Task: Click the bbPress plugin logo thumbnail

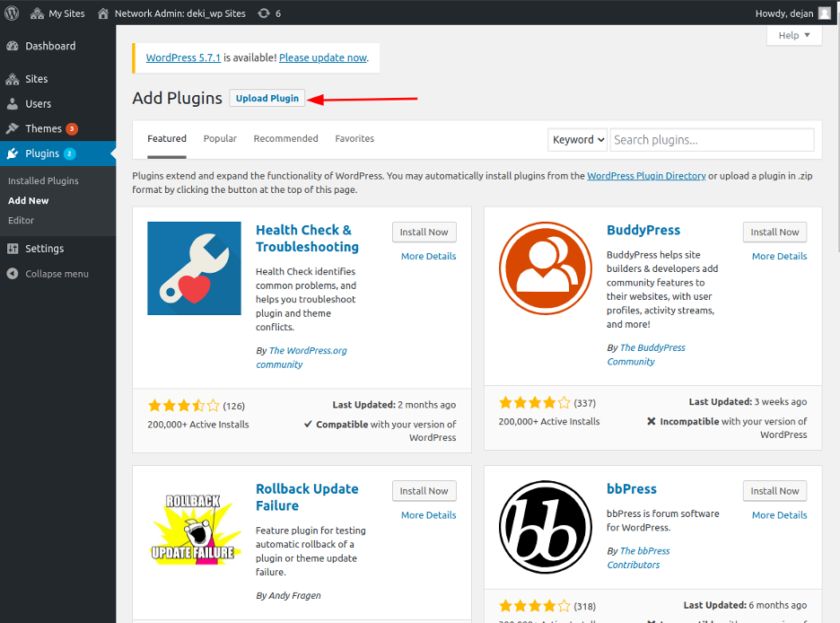Action: (545, 527)
